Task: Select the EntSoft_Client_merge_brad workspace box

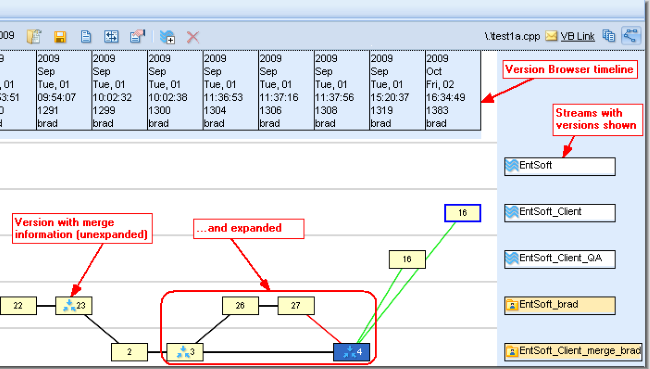Action: click(x=573, y=352)
